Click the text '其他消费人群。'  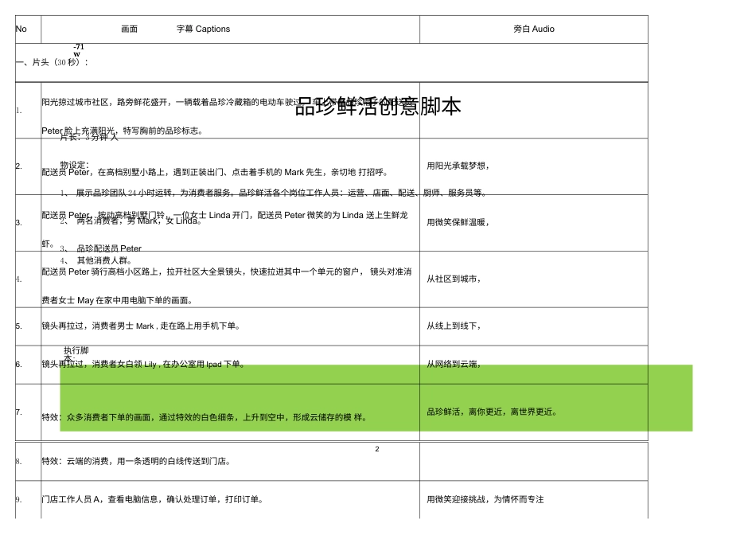coord(104,260)
